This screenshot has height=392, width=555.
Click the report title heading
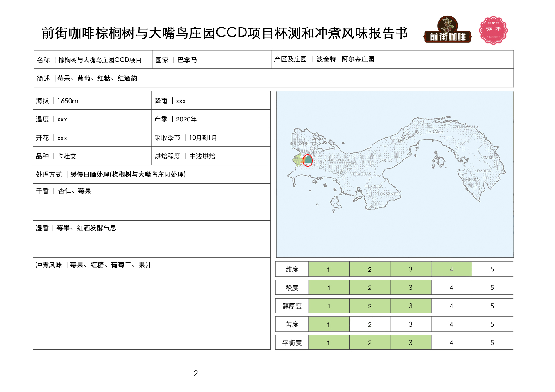[x=224, y=33]
